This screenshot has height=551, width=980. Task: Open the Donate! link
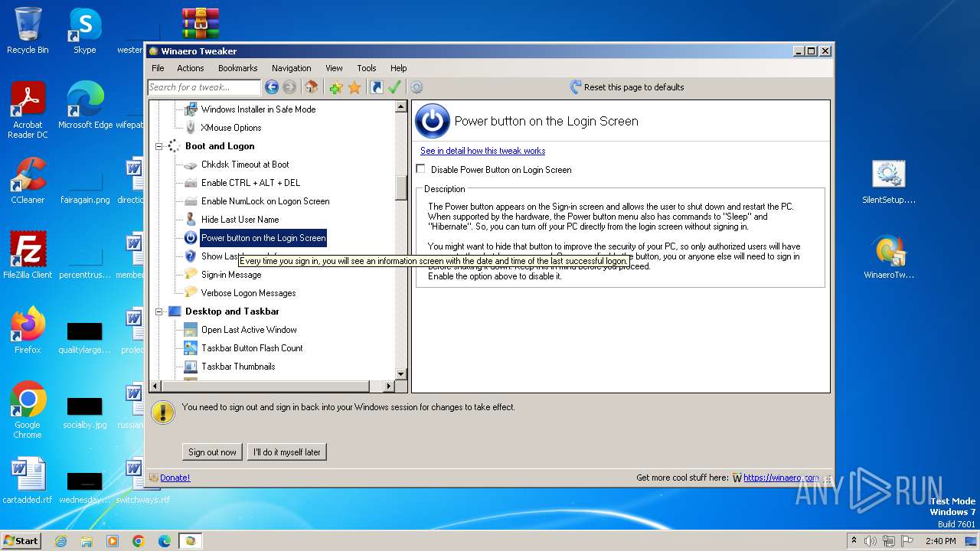pos(175,478)
